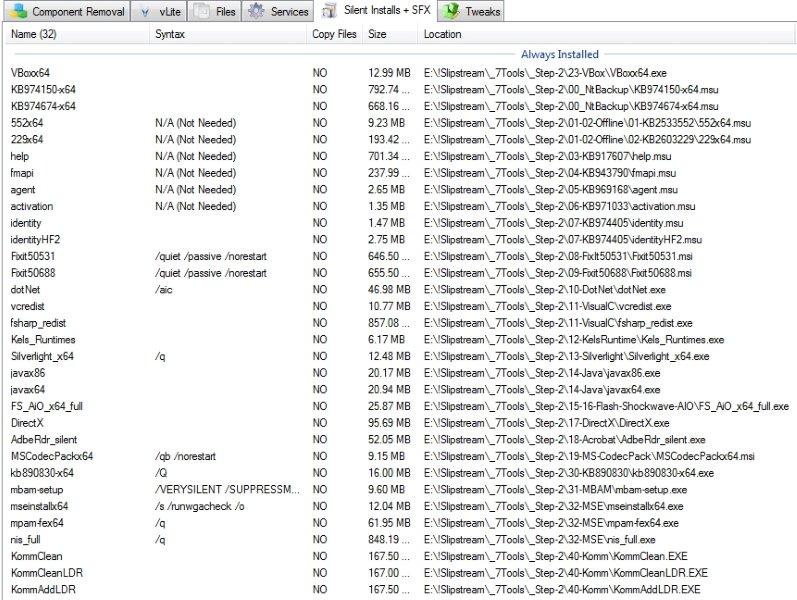Click the mbam-setup list item
Viewport: 797px width, 600px height.
[x=38, y=489]
